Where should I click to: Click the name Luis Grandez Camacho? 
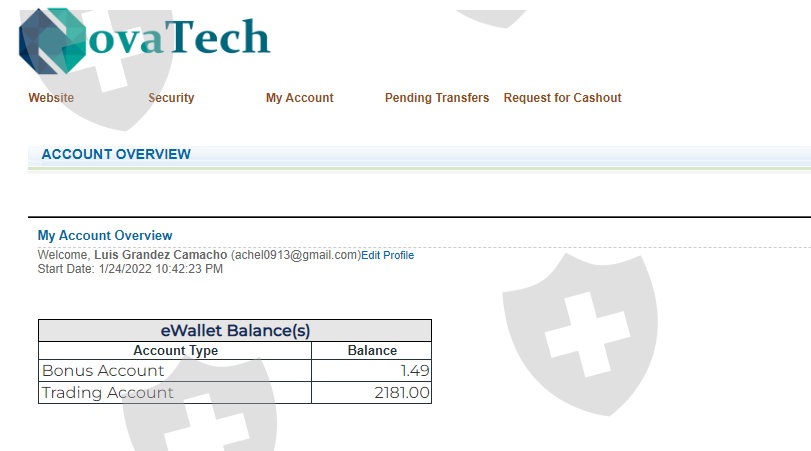[160, 255]
